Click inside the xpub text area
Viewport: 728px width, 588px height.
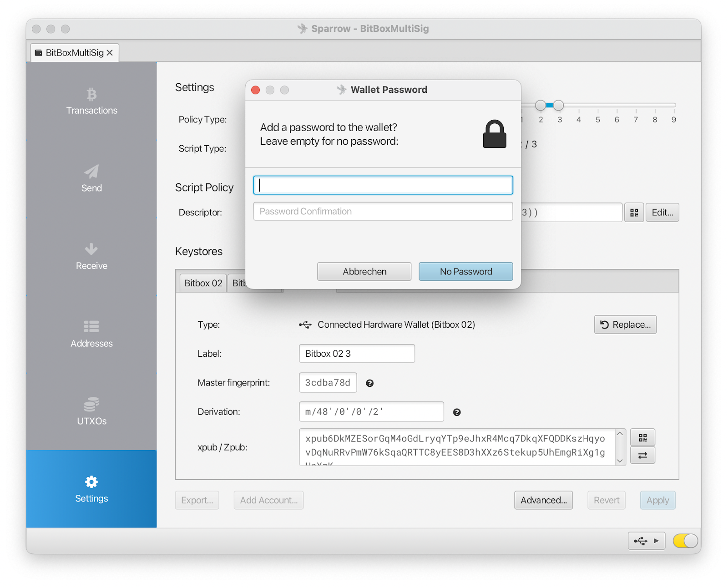click(457, 447)
